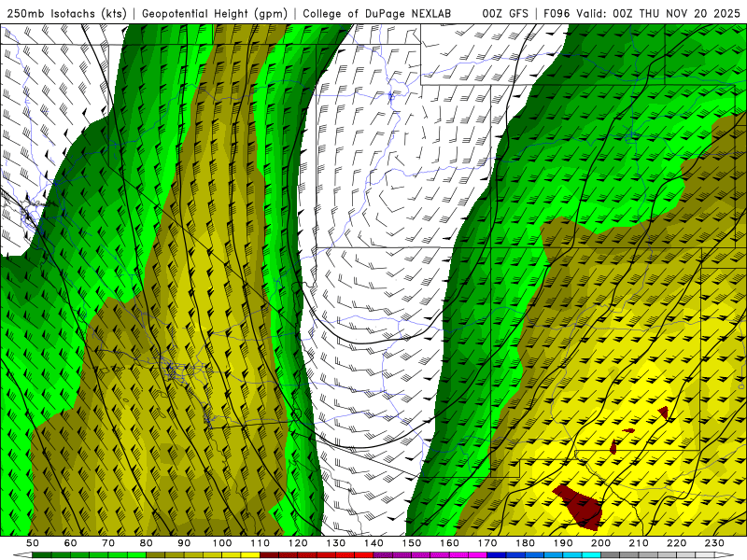Screen dimensions: 747x560
Task: Click the 80 label on the color scale
Action: click(147, 543)
